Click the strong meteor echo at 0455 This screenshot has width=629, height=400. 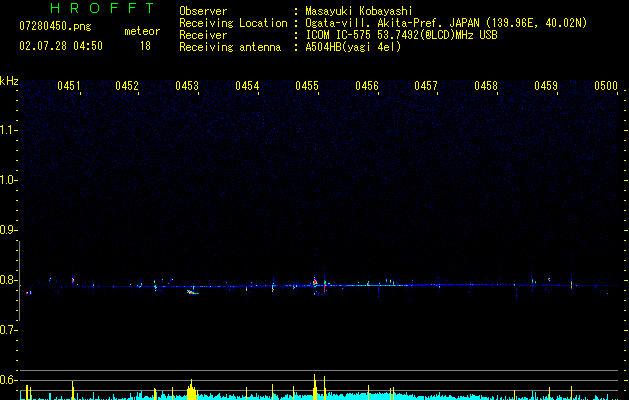(x=315, y=282)
